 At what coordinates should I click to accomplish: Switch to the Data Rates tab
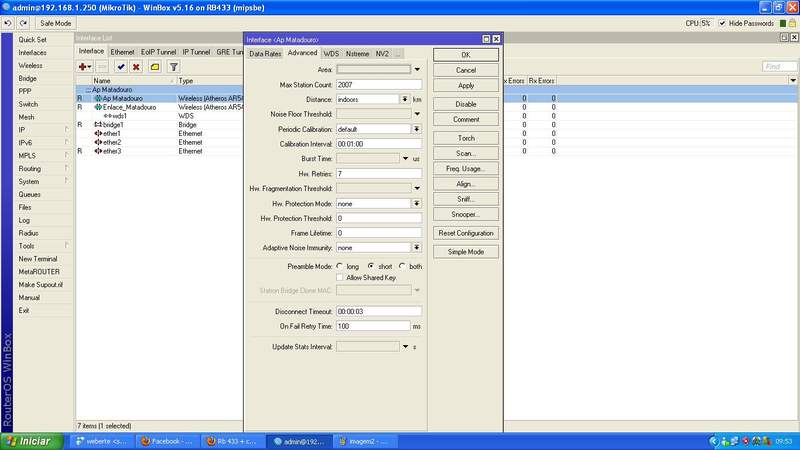[x=265, y=54]
